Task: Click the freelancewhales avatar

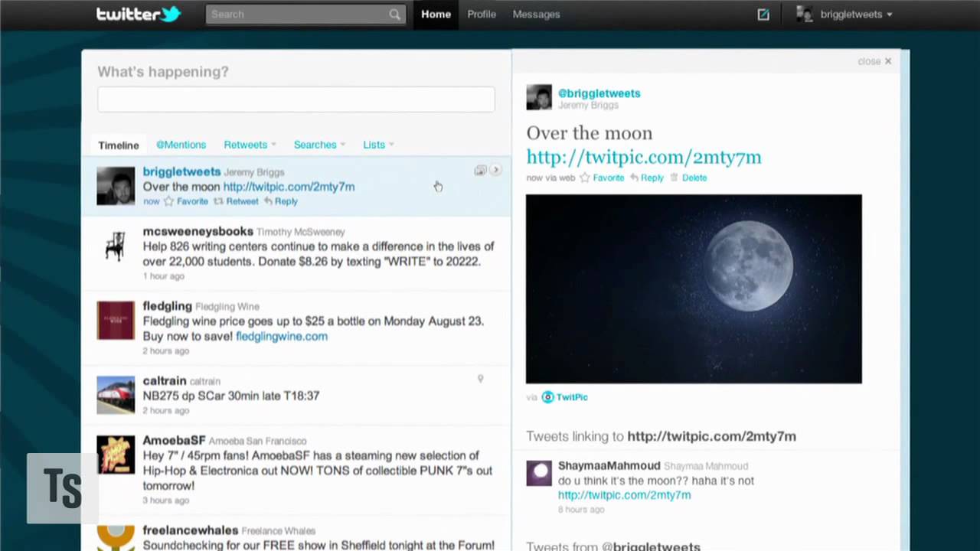Action: click(116, 538)
